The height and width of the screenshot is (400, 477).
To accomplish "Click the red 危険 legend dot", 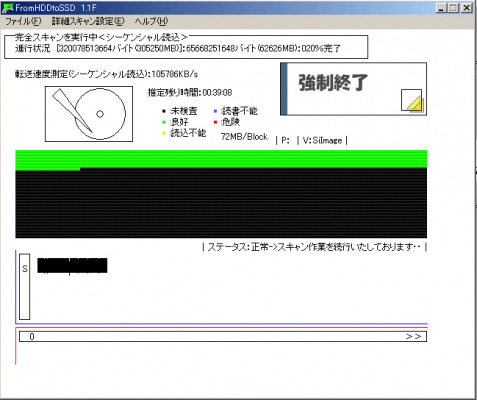I will click(215, 122).
